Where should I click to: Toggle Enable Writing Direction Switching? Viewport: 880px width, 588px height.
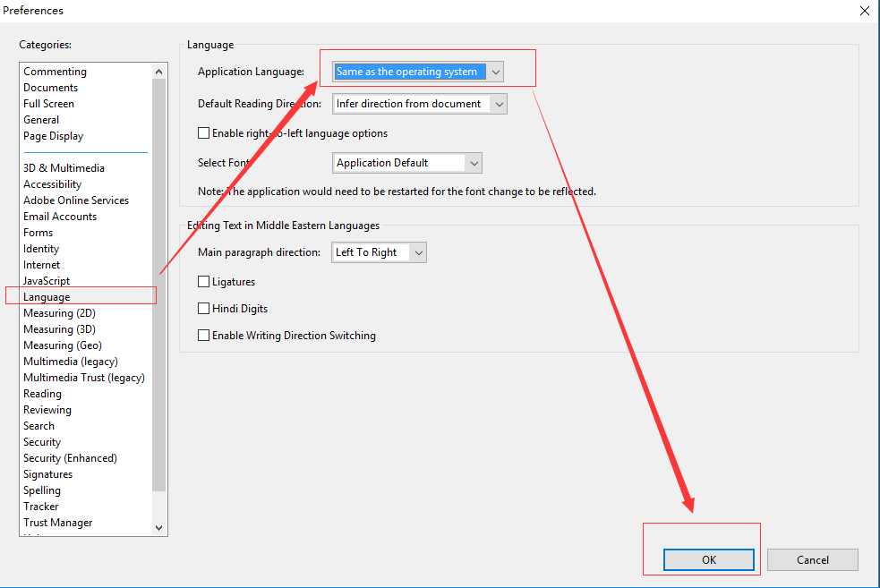(203, 335)
